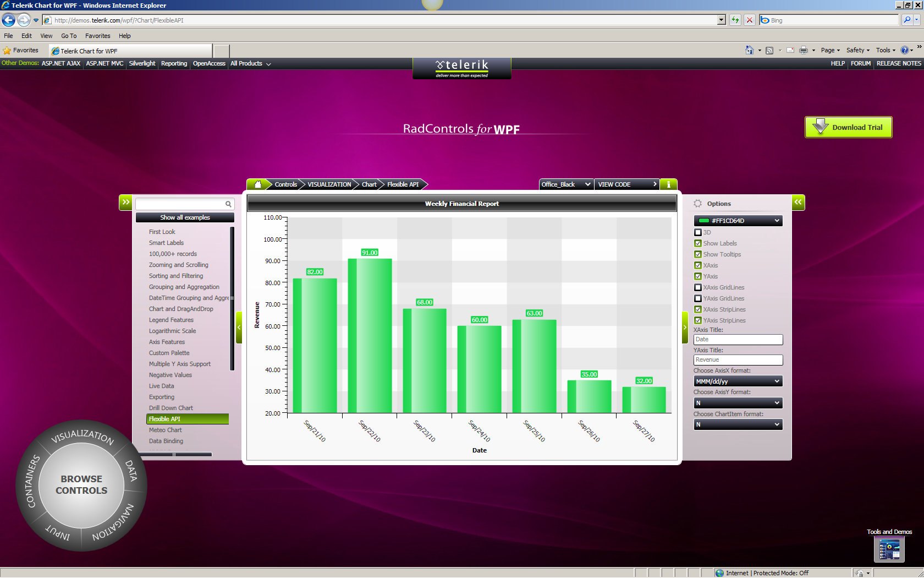This screenshot has width=924, height=578.
Task: Expand the All Products dropdown
Action: point(251,64)
